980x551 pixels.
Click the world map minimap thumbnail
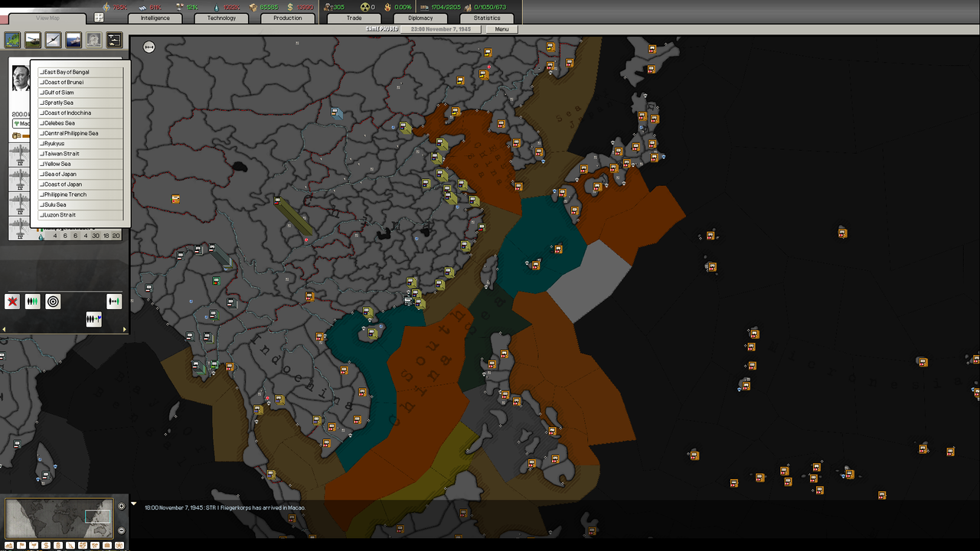pos(60,519)
